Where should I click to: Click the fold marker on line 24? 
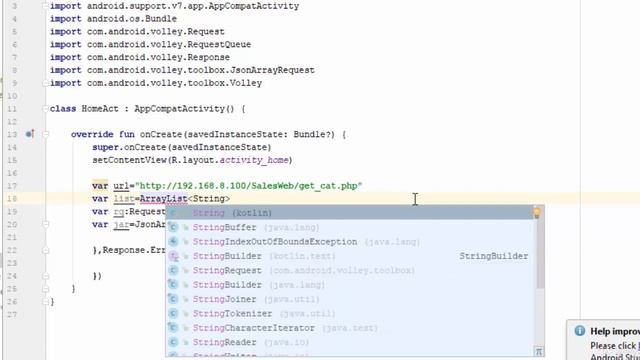[x=45, y=276]
